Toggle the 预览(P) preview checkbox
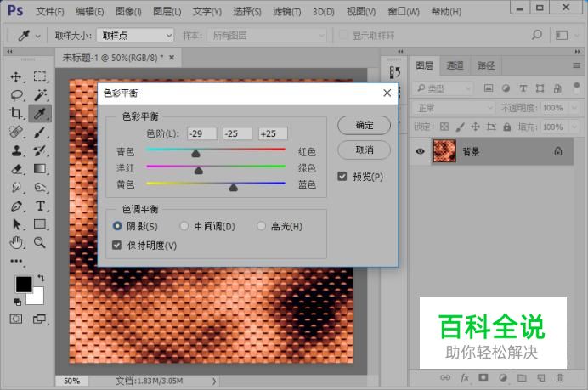 [342, 176]
